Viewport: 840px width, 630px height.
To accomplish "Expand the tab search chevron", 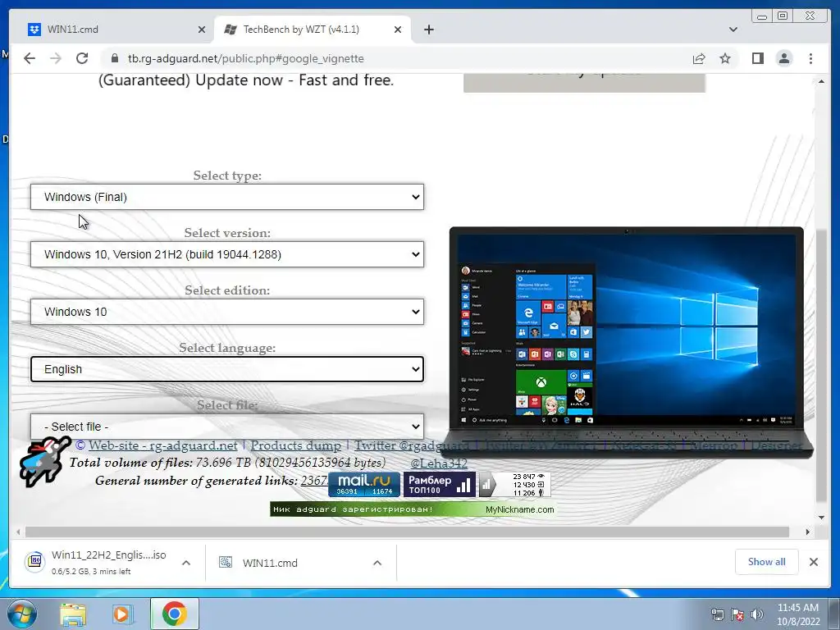I will (x=733, y=30).
